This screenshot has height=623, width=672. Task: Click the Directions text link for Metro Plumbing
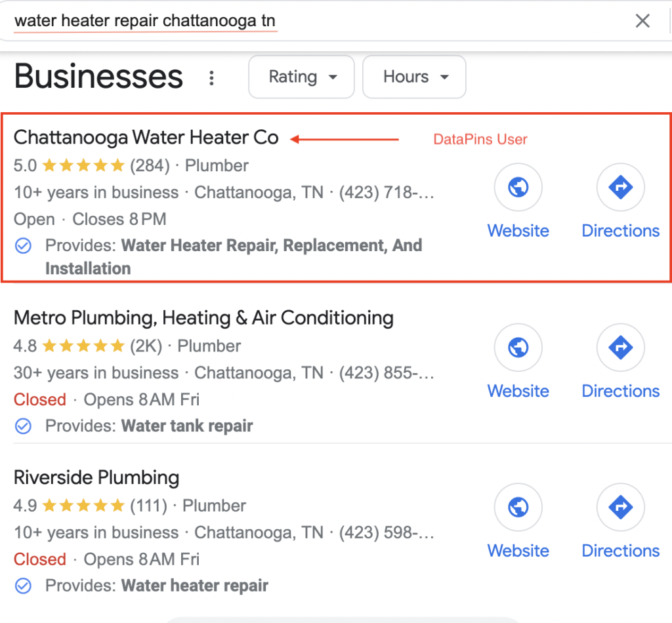point(621,391)
